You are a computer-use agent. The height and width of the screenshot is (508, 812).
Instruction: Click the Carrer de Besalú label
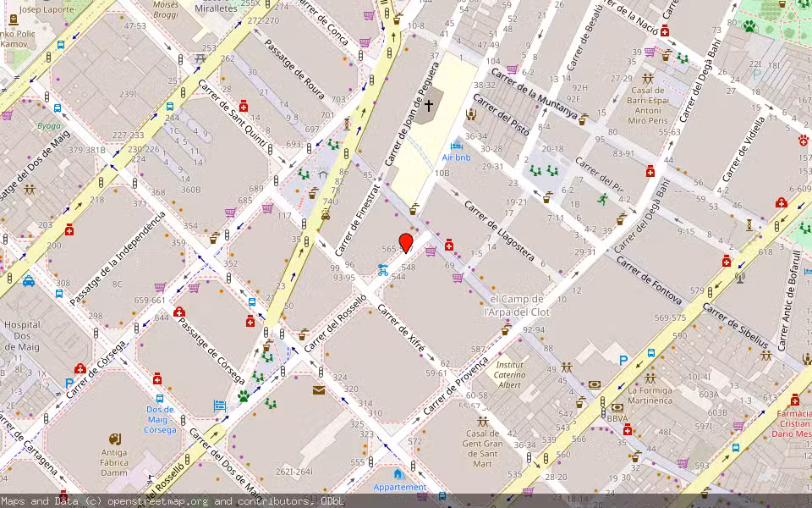585,37
